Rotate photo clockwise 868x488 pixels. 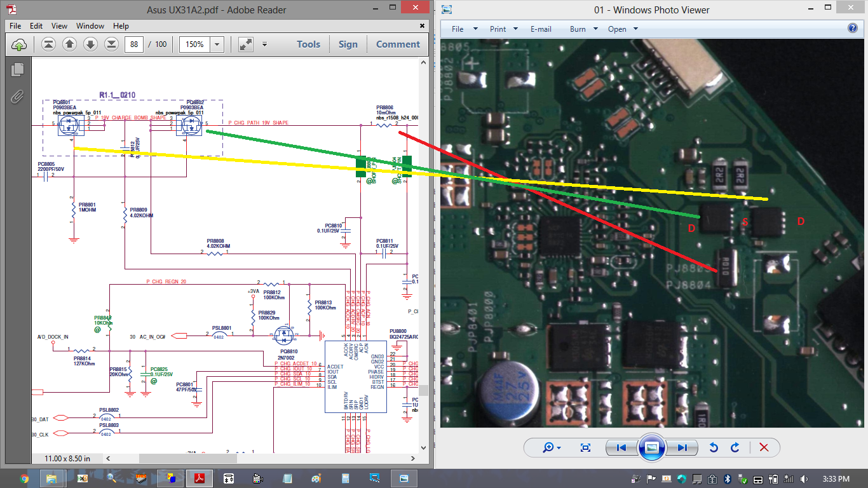coord(735,448)
